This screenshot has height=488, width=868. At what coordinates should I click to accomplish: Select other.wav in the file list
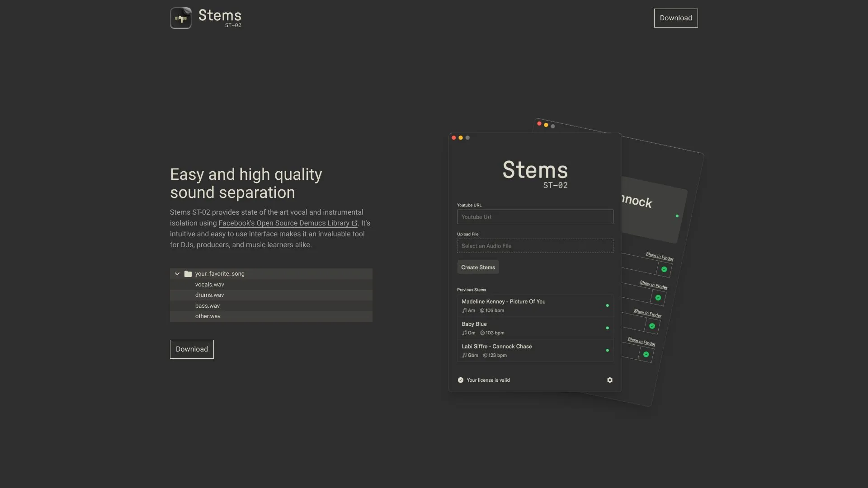pyautogui.click(x=271, y=316)
